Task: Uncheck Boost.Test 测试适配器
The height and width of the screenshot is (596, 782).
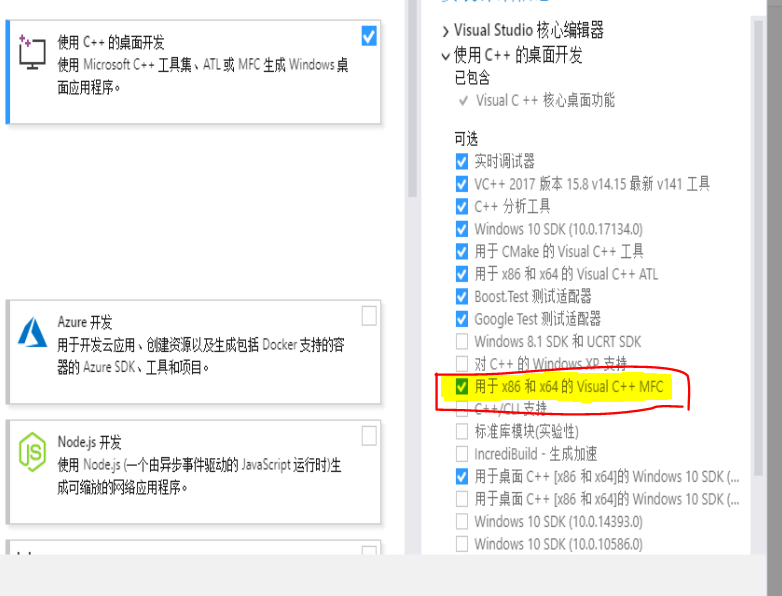Action: (462, 296)
